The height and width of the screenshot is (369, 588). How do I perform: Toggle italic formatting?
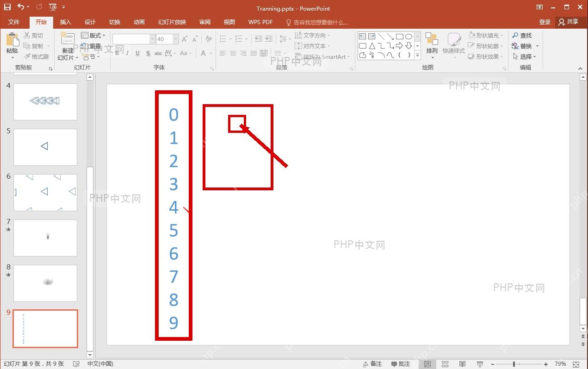[x=128, y=53]
